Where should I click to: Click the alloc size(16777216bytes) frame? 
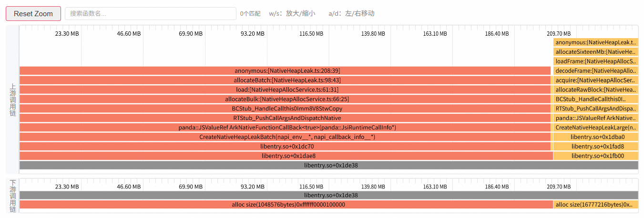click(x=596, y=205)
